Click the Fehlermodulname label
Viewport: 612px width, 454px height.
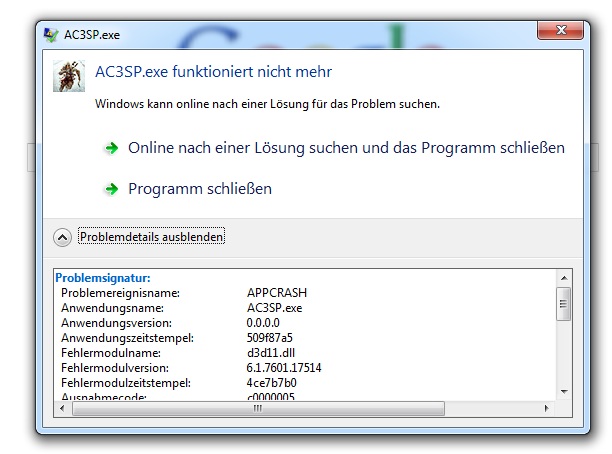(111, 353)
